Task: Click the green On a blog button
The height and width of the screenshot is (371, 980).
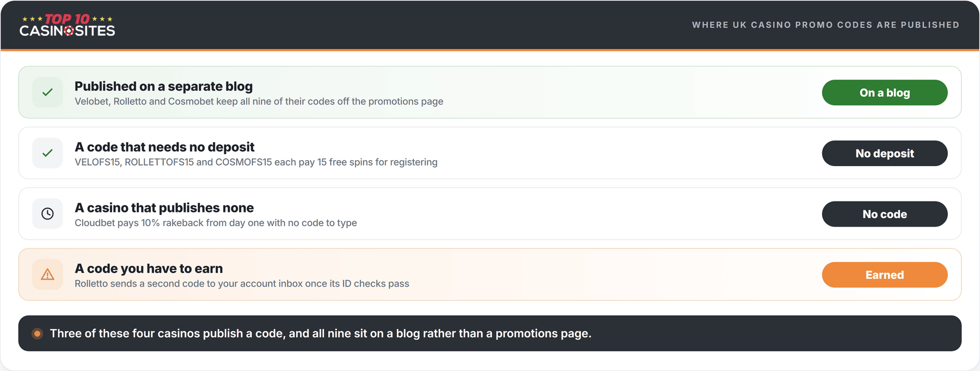Action: [885, 93]
